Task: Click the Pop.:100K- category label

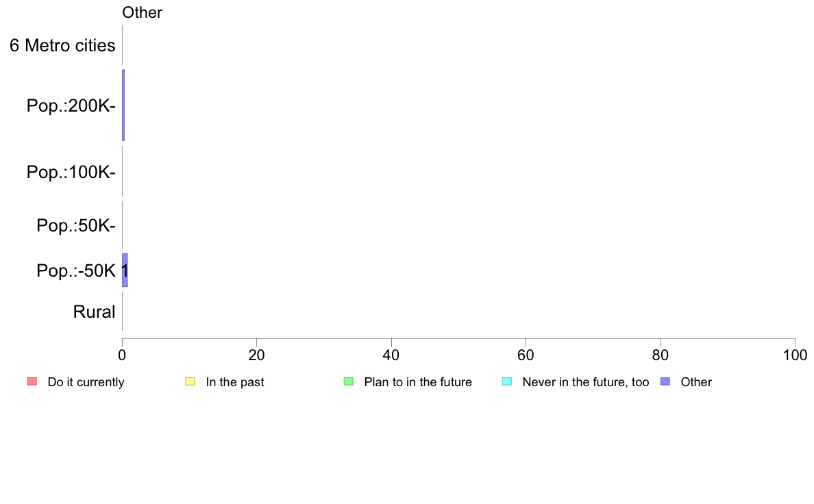Action: 71,172
